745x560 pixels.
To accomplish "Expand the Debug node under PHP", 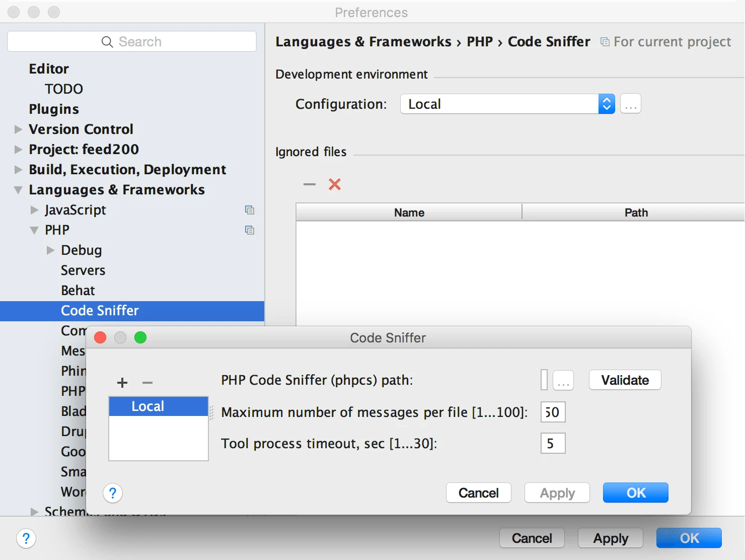I will [x=50, y=250].
